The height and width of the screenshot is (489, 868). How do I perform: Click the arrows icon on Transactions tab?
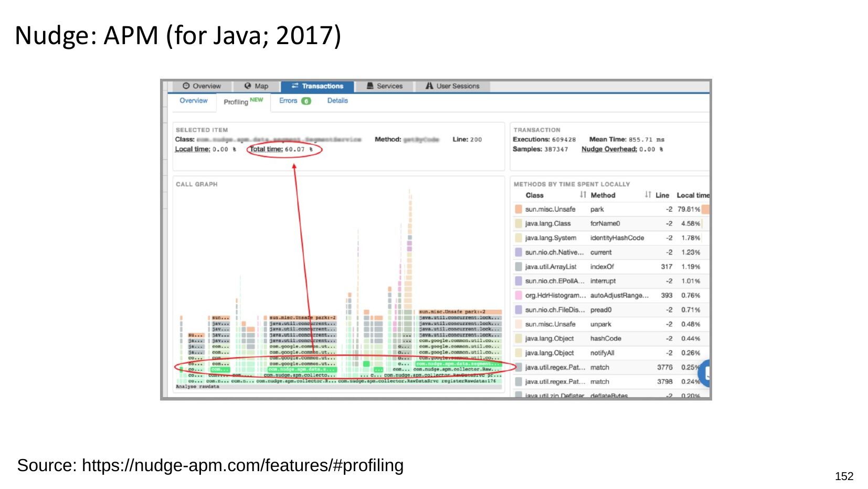(295, 86)
